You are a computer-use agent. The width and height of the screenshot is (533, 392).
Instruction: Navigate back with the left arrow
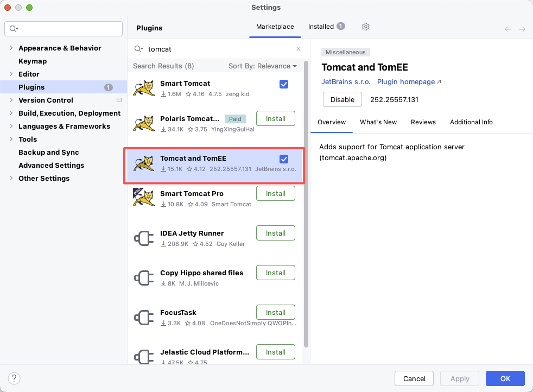click(x=508, y=29)
